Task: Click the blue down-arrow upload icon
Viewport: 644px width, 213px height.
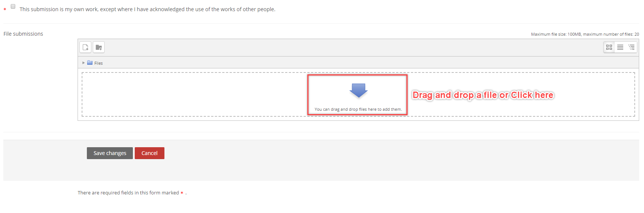Action: point(359,90)
